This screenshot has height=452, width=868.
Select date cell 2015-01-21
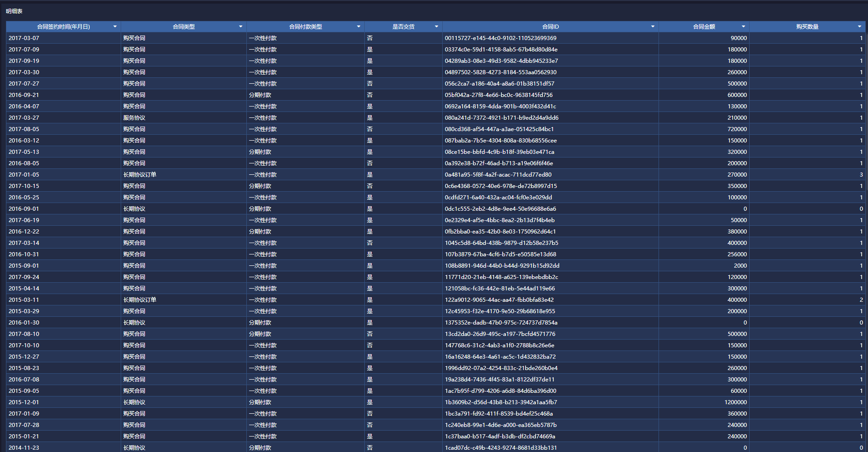[x=63, y=437]
